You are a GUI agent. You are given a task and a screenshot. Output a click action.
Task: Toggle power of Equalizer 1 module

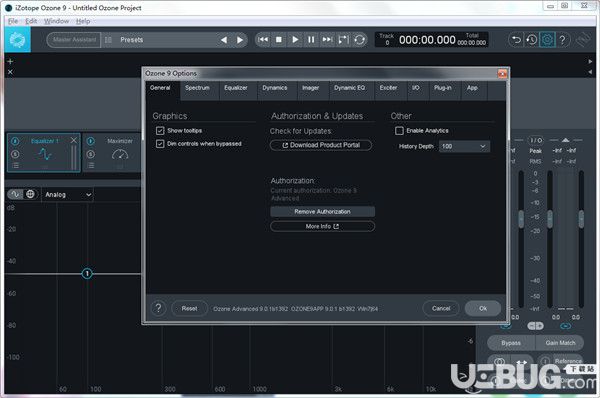pyautogui.click(x=15, y=141)
